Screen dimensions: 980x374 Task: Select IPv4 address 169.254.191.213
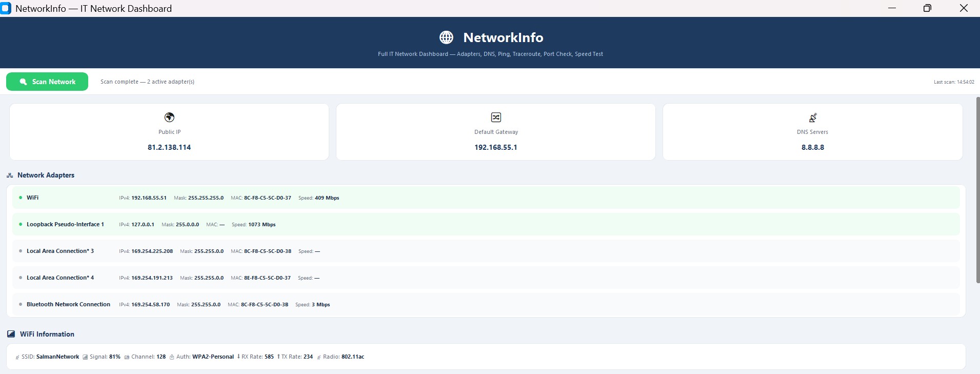(x=152, y=278)
